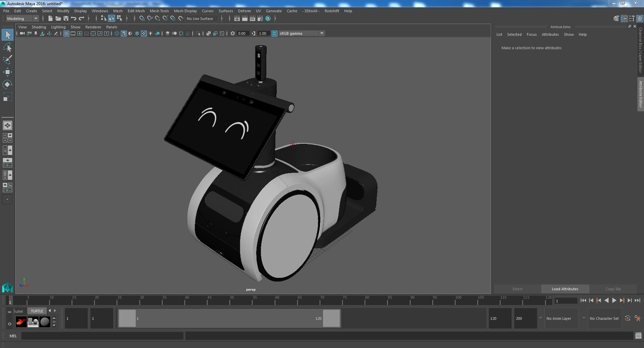This screenshot has height=348, width=644.
Task: Open the Edit Mesh menu
Action: tap(136, 11)
